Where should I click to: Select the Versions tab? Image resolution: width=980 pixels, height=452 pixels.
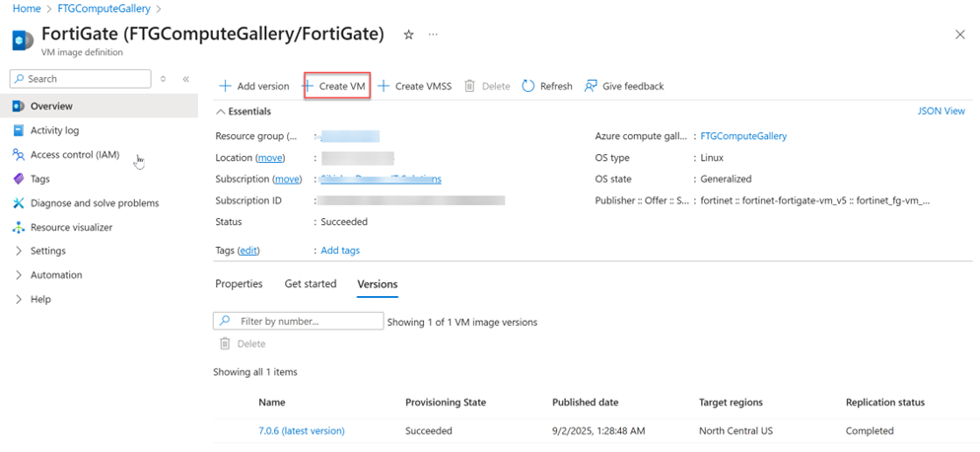378,284
